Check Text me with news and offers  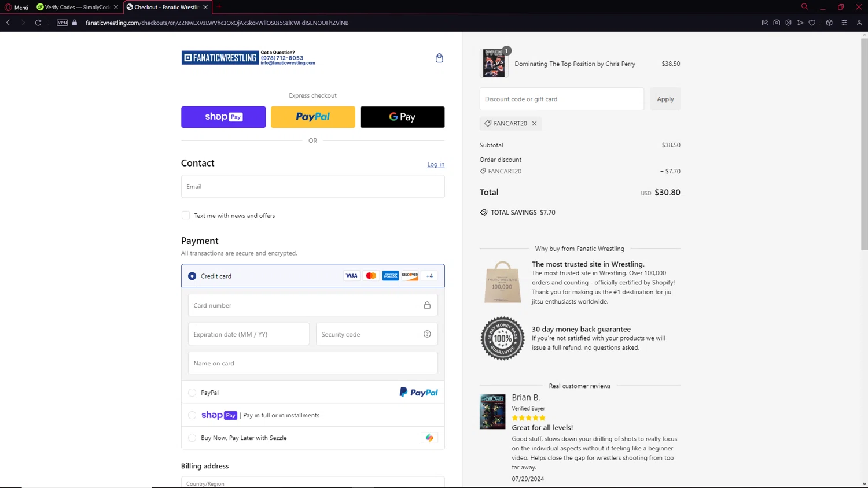(x=186, y=215)
